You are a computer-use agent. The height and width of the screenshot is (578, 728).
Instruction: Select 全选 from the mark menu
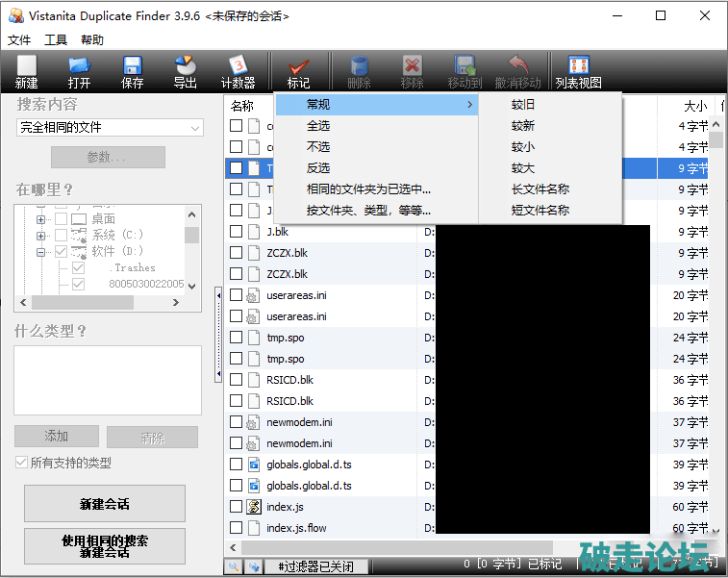click(x=318, y=126)
